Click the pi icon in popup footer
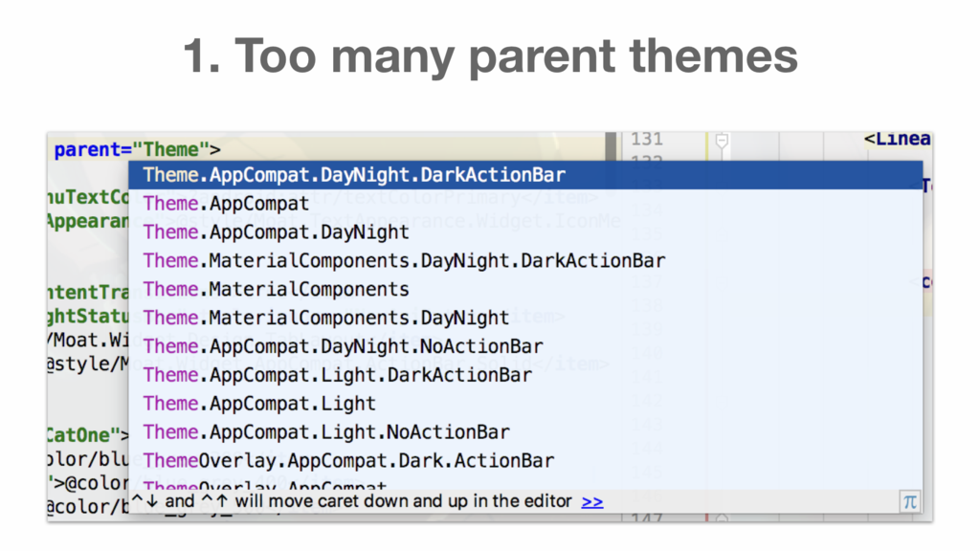This screenshot has width=980, height=551. [x=909, y=501]
